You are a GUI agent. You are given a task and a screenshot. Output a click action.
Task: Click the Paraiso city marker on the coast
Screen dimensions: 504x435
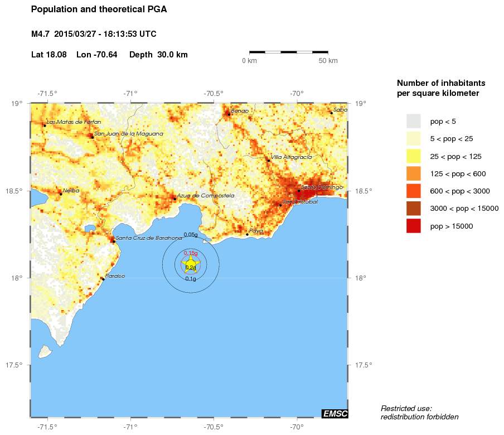(x=103, y=279)
